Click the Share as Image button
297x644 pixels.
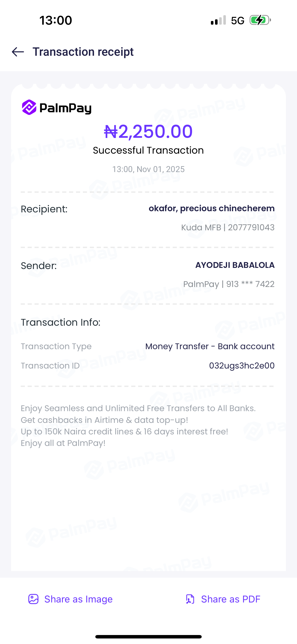(78, 599)
